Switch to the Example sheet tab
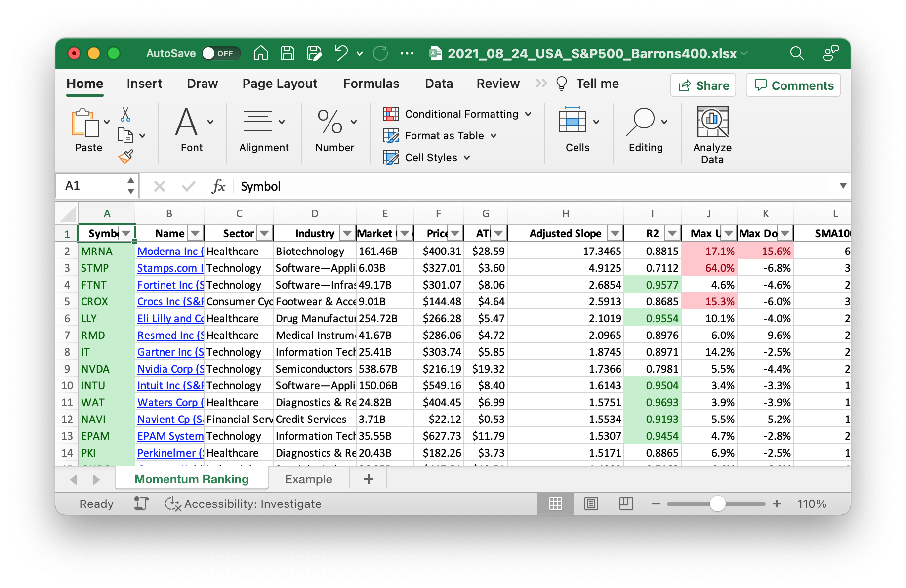The image size is (906, 588). pyautogui.click(x=308, y=479)
